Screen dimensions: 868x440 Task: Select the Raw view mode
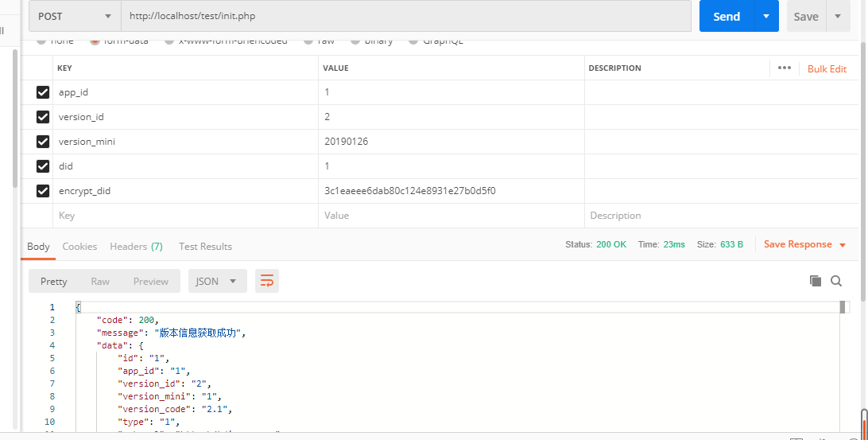click(100, 282)
